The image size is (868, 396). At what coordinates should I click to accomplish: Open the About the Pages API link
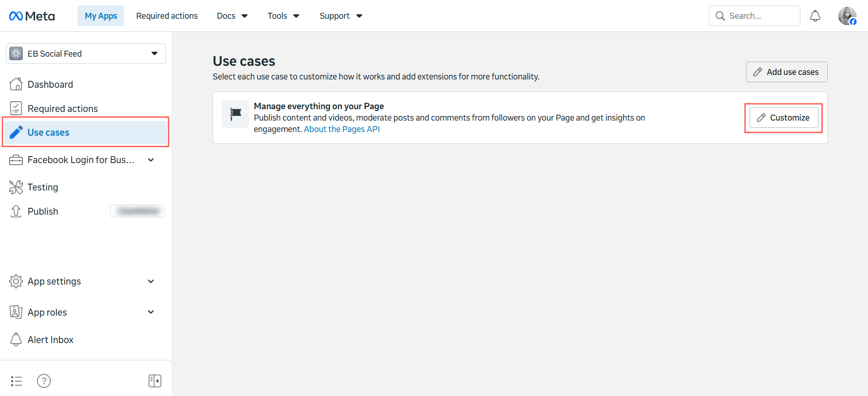342,129
